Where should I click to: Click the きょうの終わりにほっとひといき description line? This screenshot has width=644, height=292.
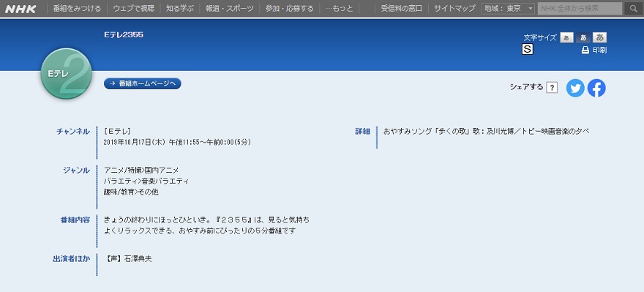point(207,220)
